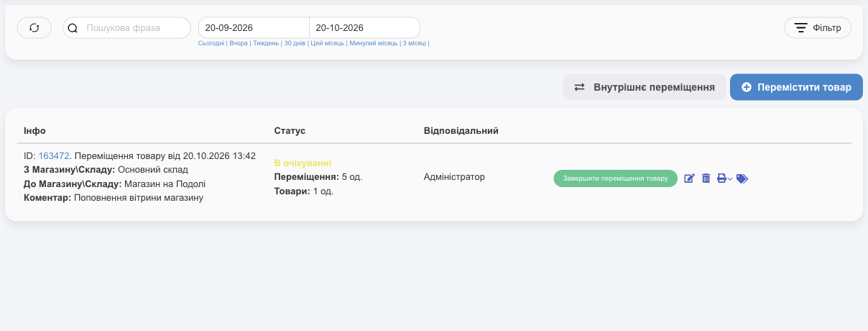Viewport: 868px width, 331px height.
Task: Click the Основний склад source text
Action: tap(152, 170)
